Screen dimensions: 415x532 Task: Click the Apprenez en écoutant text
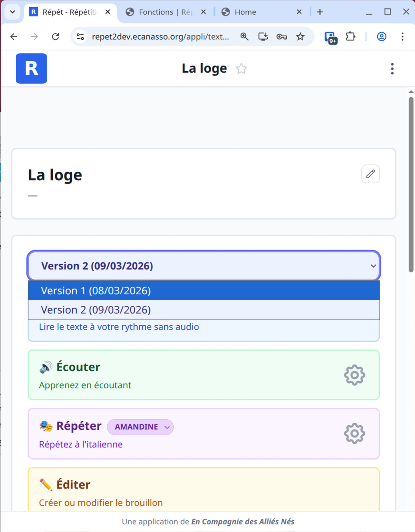click(85, 385)
